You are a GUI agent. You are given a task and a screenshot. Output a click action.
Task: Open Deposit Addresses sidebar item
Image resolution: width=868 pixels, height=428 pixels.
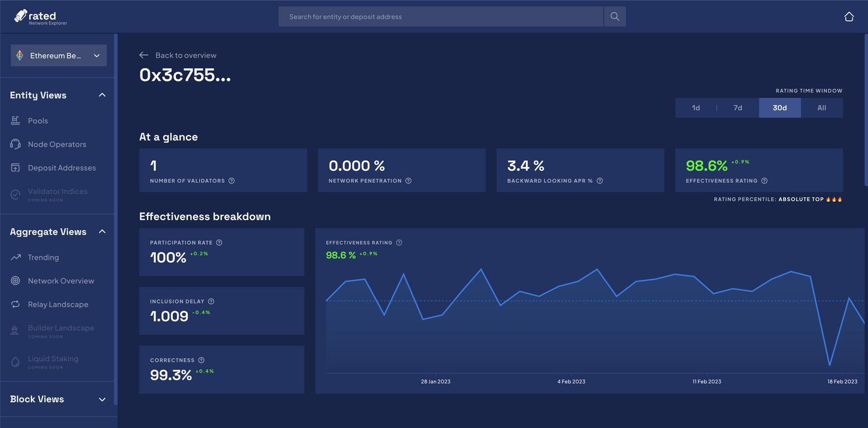click(x=53, y=168)
